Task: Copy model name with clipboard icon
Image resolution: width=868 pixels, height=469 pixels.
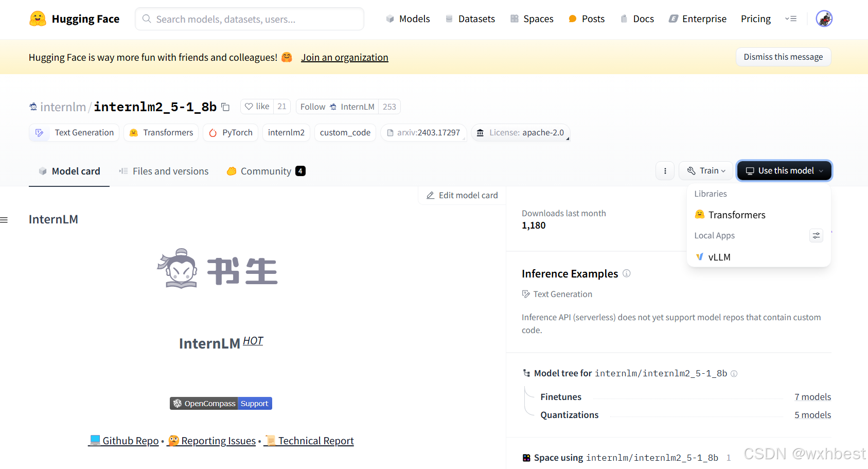Action: (225, 107)
